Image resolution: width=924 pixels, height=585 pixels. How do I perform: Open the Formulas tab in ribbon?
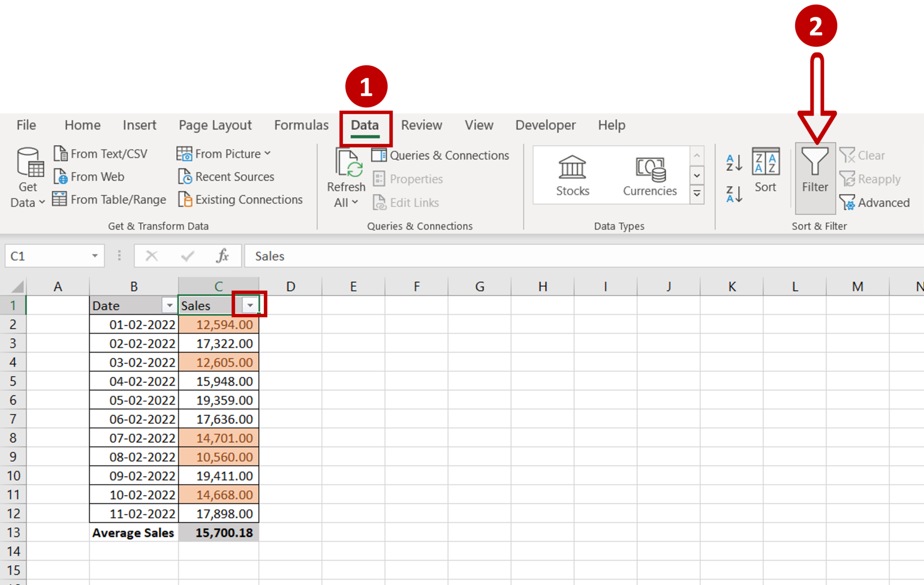click(x=302, y=125)
